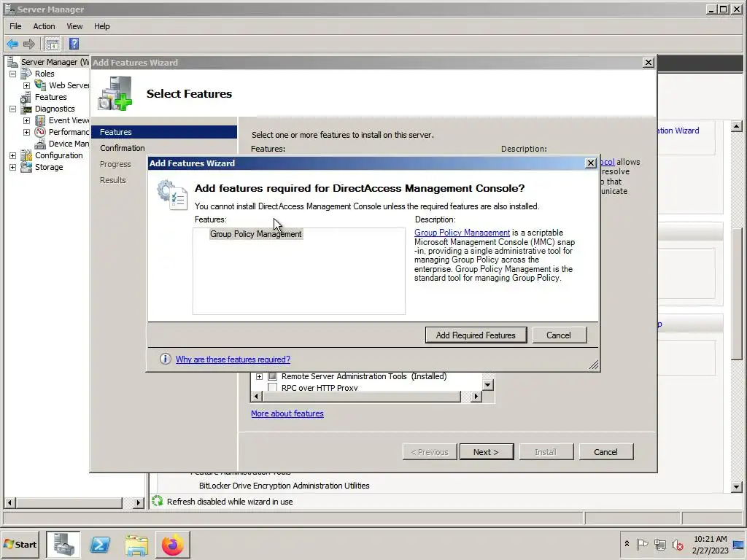
Task: Expand the Configuration tree node
Action: 13,156
